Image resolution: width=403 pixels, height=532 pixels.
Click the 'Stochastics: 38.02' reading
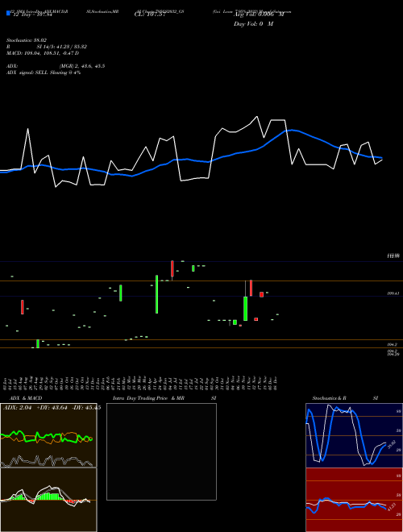27,40
